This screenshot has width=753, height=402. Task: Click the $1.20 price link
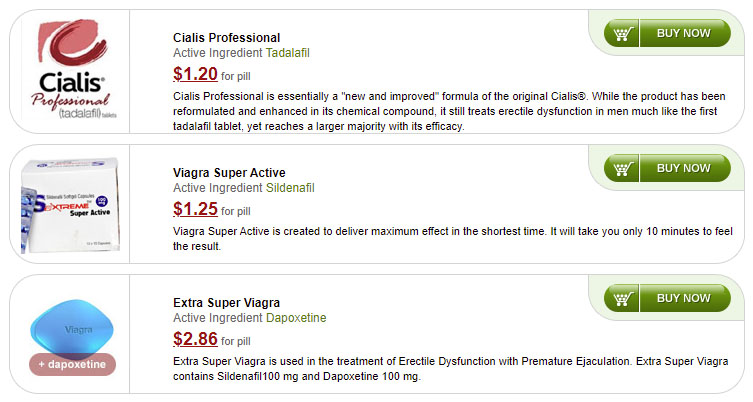point(195,74)
